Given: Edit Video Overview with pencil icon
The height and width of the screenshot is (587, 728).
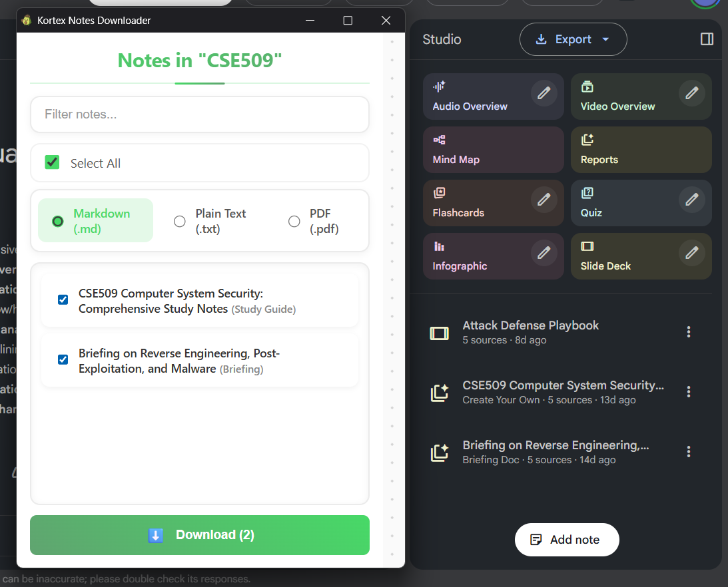Looking at the screenshot, I should [691, 93].
